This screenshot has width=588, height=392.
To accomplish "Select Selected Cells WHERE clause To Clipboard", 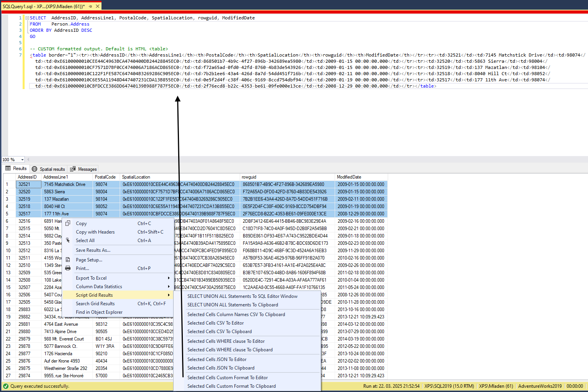I will point(247,350).
